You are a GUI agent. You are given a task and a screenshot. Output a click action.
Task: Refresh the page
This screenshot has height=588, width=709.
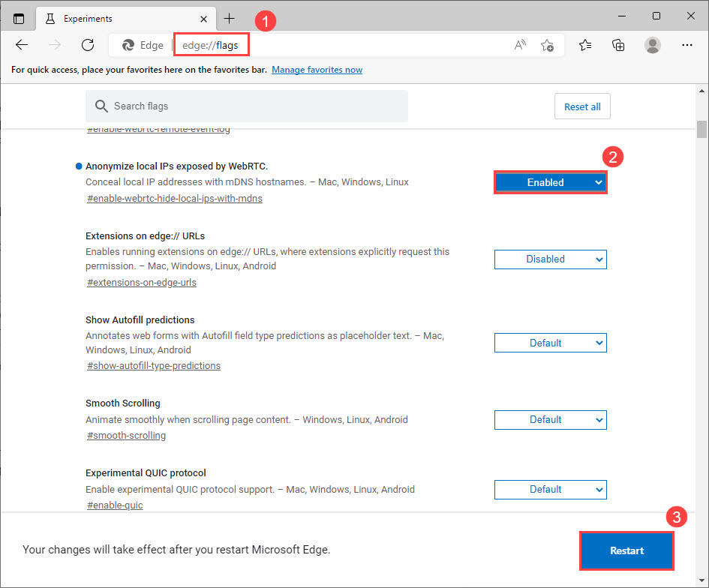pyautogui.click(x=88, y=45)
